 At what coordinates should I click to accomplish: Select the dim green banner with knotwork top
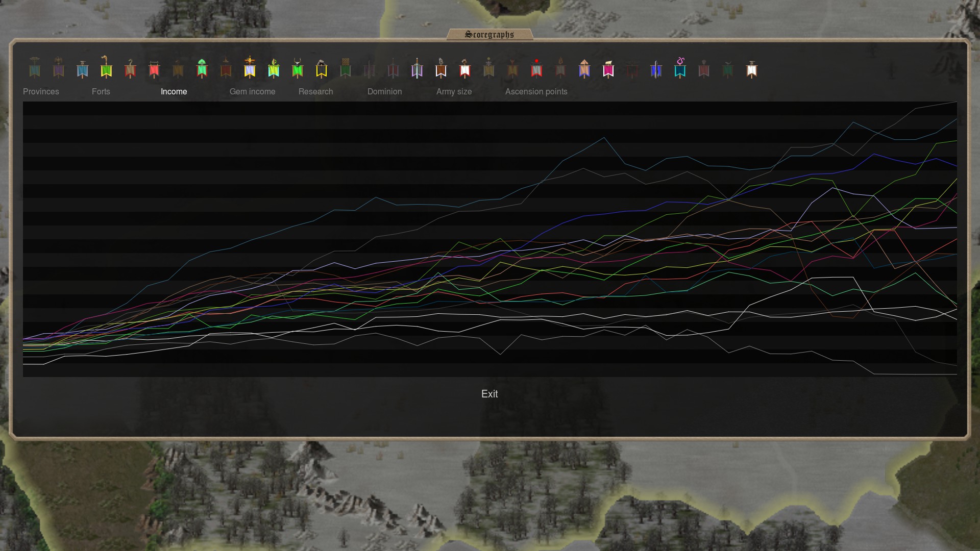[346, 67]
